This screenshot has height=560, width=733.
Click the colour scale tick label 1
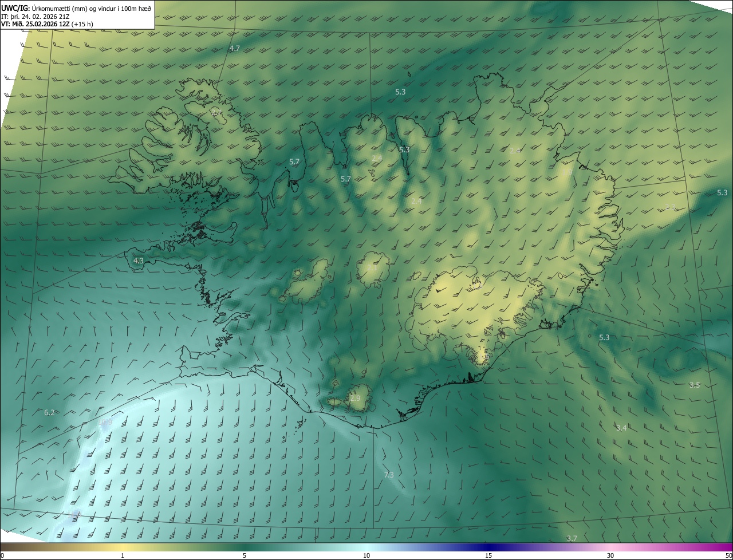pyautogui.click(x=123, y=555)
